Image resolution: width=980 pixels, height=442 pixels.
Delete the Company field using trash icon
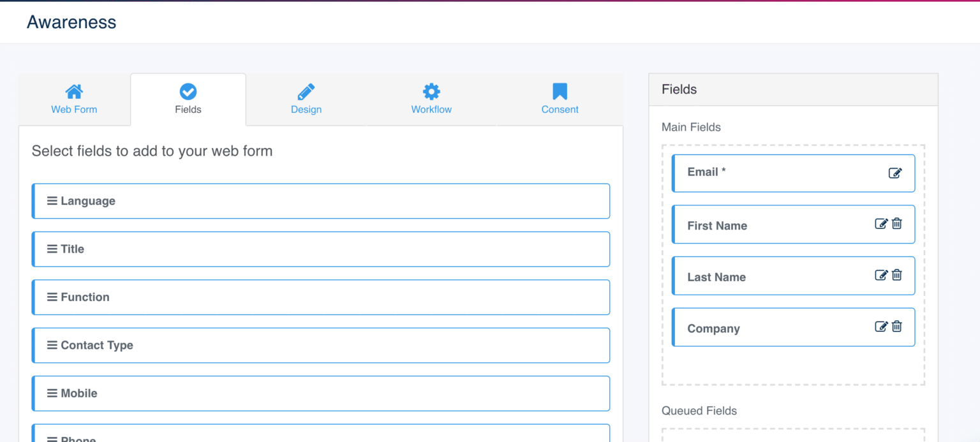[896, 327]
